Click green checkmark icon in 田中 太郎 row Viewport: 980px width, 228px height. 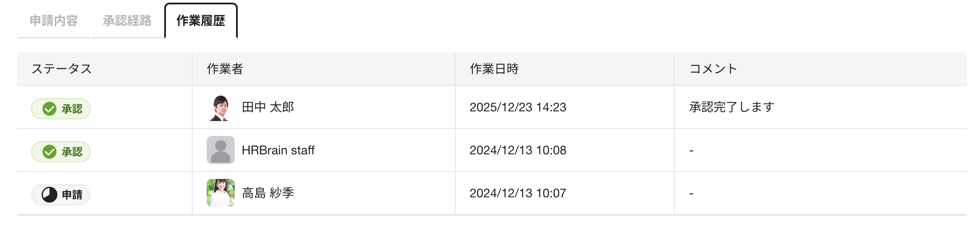pos(49,109)
